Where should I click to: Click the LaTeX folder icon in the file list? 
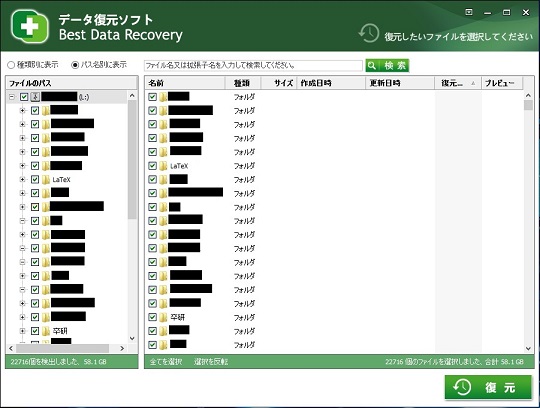point(163,166)
